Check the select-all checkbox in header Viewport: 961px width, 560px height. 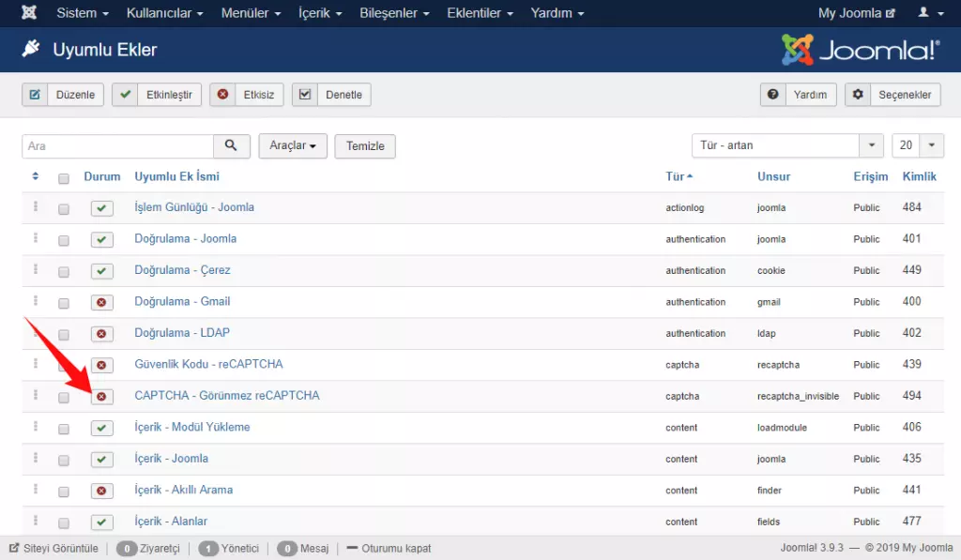(x=64, y=178)
